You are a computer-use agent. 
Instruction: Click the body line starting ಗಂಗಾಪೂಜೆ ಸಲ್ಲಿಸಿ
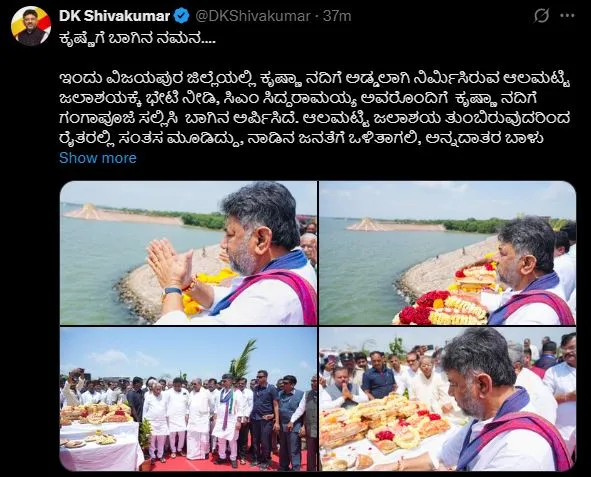tap(314, 118)
